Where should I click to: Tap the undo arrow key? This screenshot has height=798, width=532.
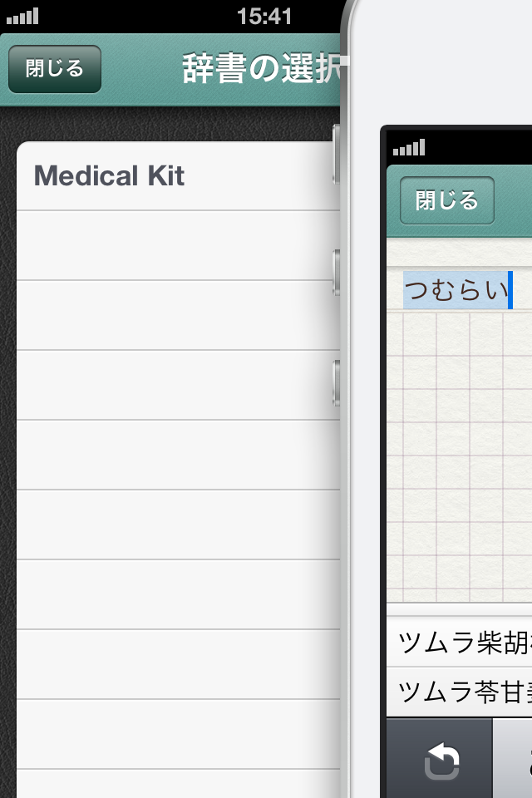tap(440, 760)
